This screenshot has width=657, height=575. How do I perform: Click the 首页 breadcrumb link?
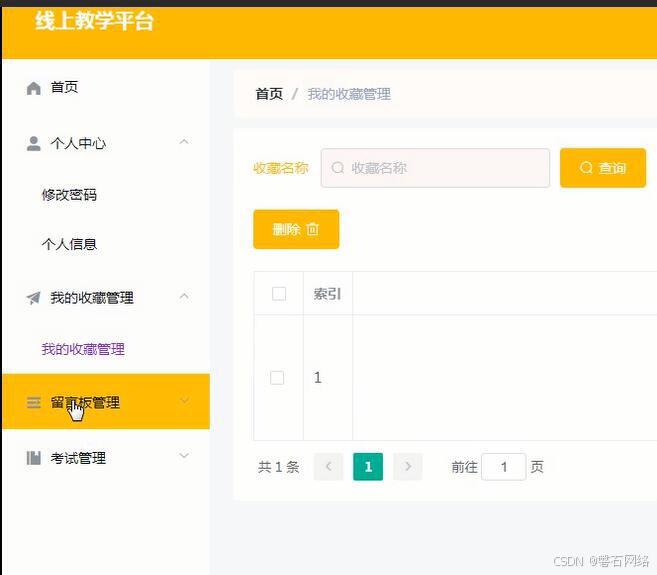point(269,94)
